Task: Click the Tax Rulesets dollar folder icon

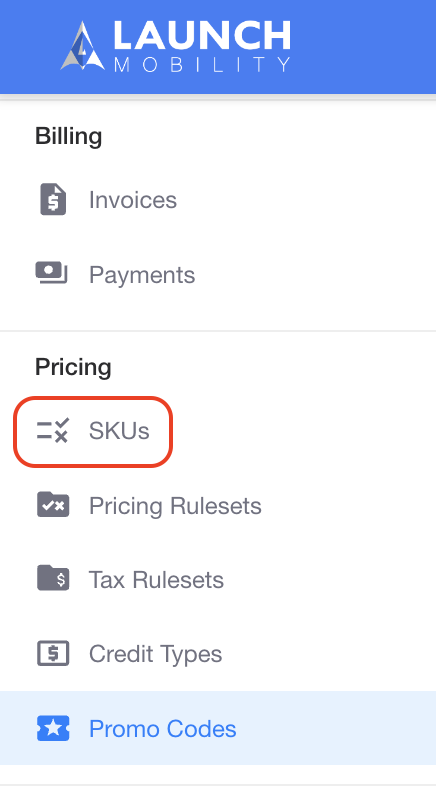Action: (x=53, y=578)
